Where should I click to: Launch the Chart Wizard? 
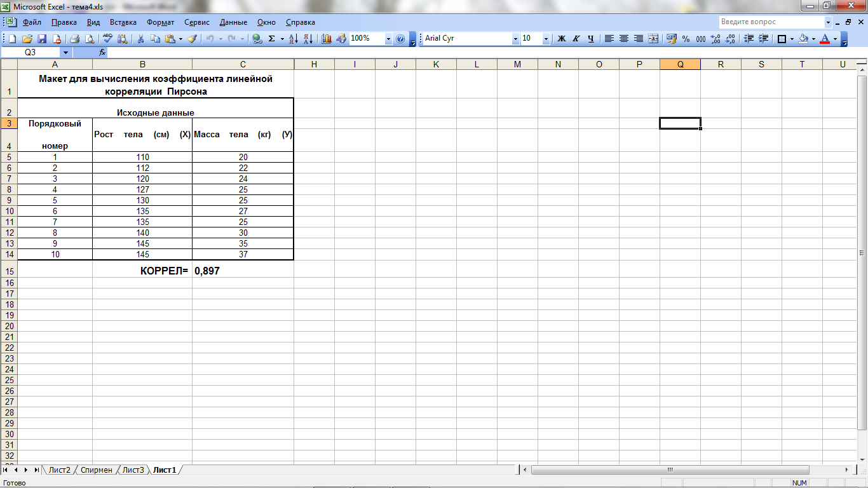click(x=327, y=39)
